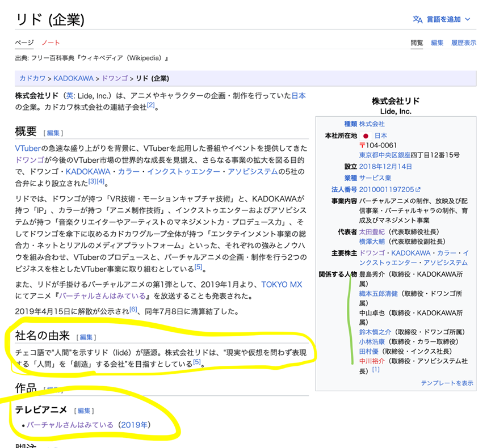
Task: Open the カドカワ breadcrumb link
Action: pyautogui.click(x=32, y=78)
